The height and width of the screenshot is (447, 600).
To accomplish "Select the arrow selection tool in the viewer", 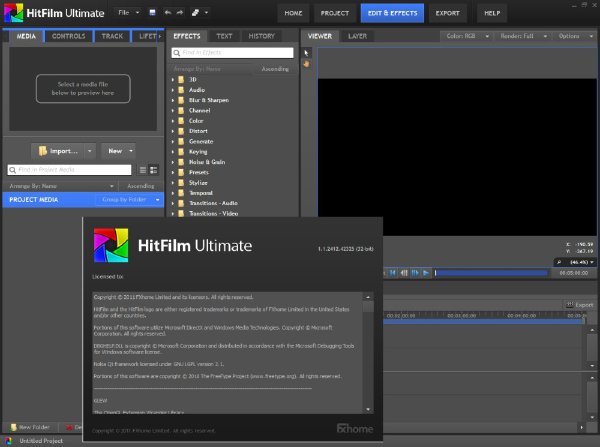I will tap(306, 53).
